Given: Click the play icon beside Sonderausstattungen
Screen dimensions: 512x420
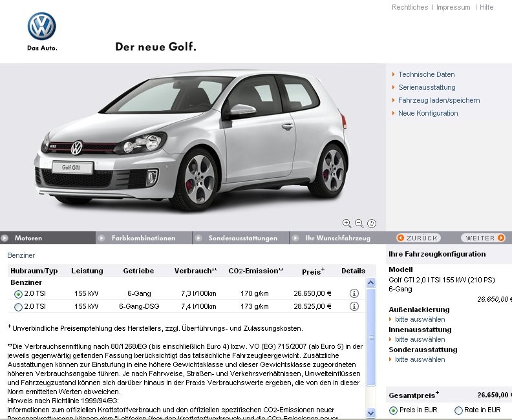Looking at the screenshot, I should [x=198, y=238].
